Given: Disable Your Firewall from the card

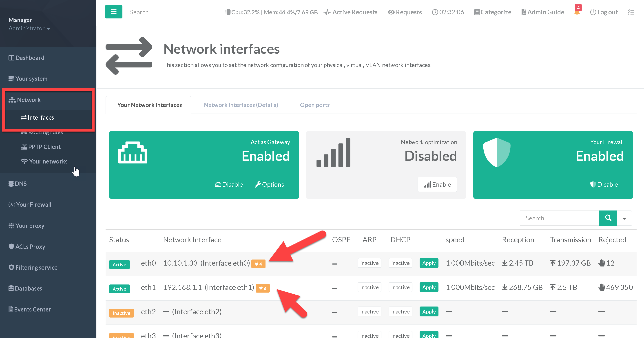Looking at the screenshot, I should 604,185.
